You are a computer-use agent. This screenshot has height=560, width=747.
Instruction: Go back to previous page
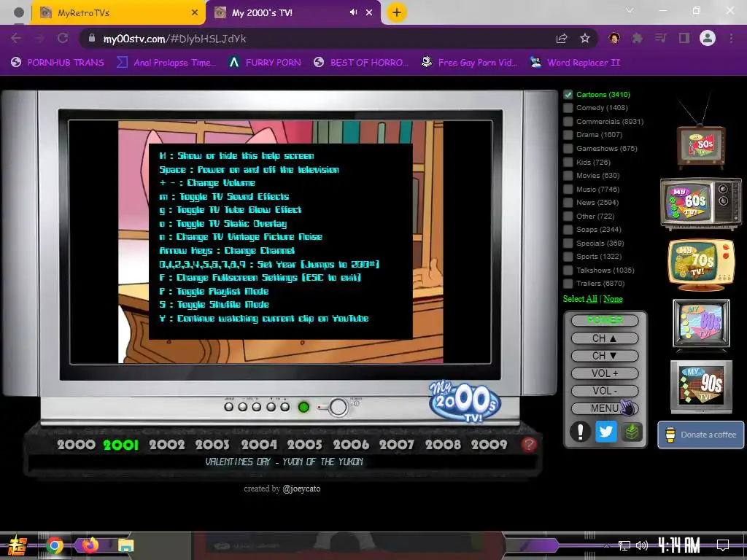pos(16,38)
